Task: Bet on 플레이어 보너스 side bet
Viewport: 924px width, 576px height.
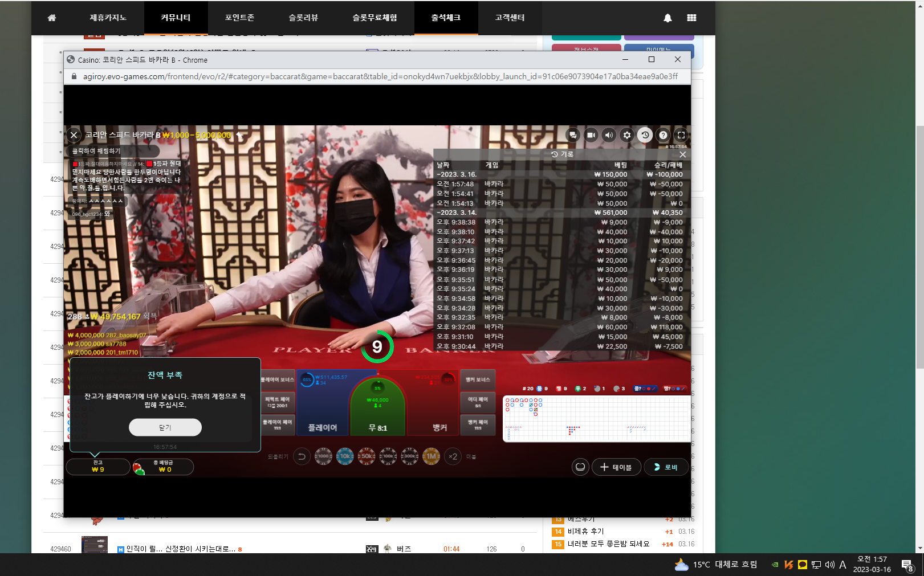Action: (x=278, y=379)
